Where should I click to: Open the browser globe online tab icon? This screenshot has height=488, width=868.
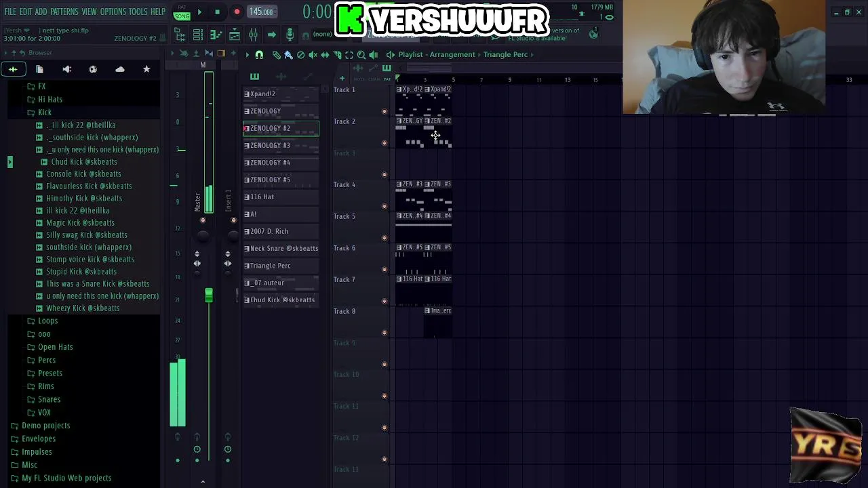[x=93, y=69]
